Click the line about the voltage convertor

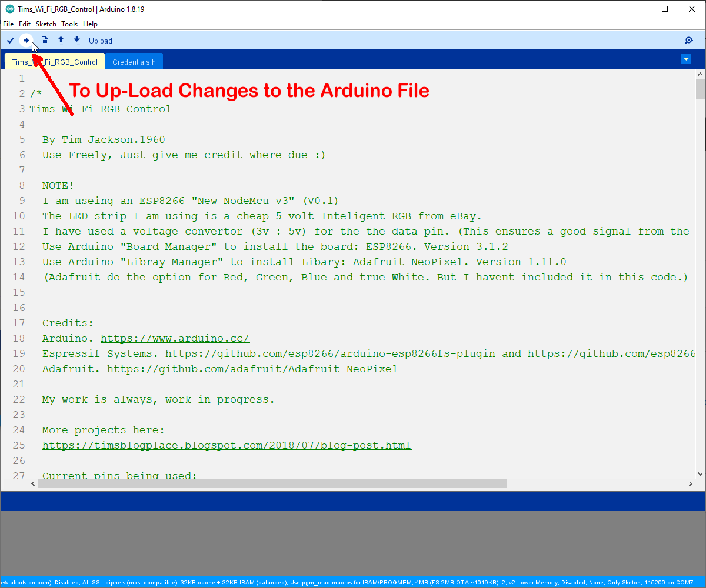[365, 232]
